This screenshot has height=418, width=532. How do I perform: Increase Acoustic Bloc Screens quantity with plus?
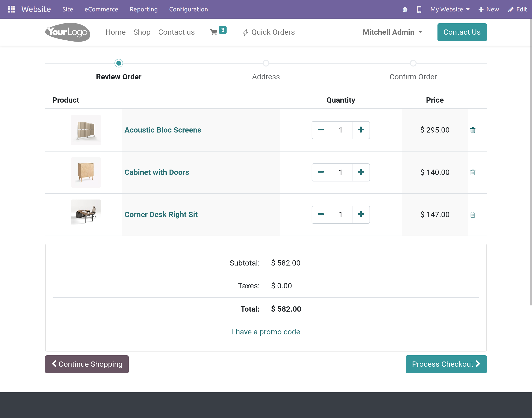click(x=361, y=130)
